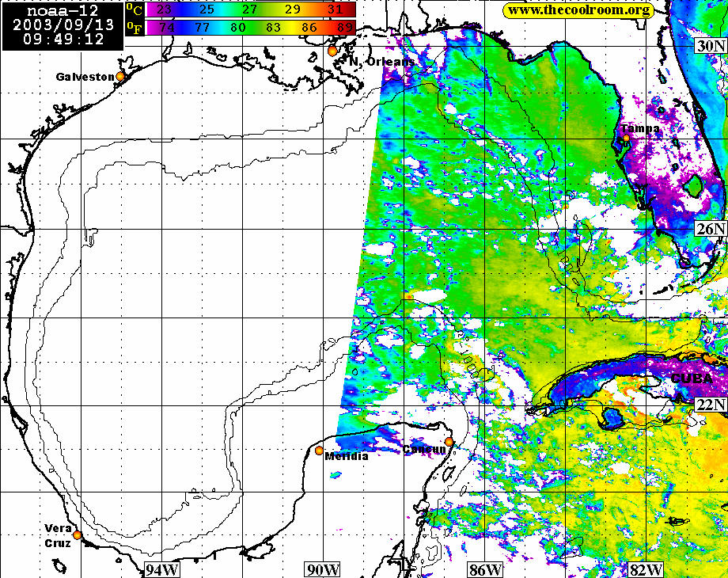Click 74 on the Fahrenheit color scale
The height and width of the screenshot is (578, 728).
click(x=167, y=28)
